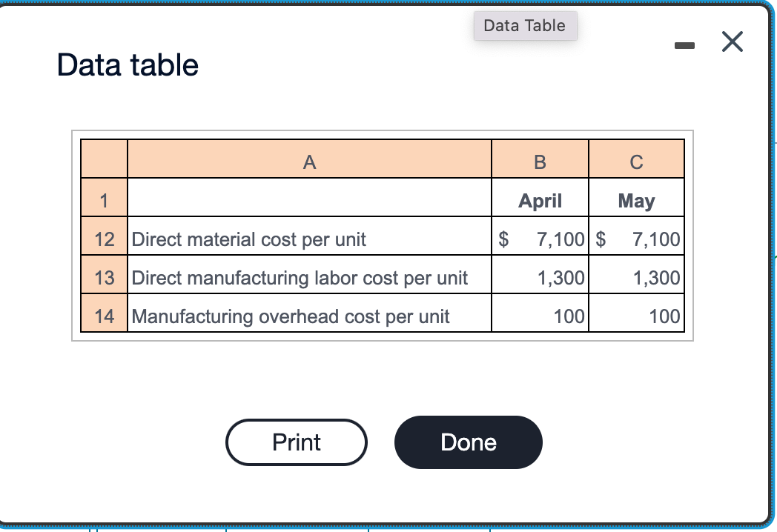Click the April column heading cell
The width and height of the screenshot is (777, 532).
pos(539,199)
